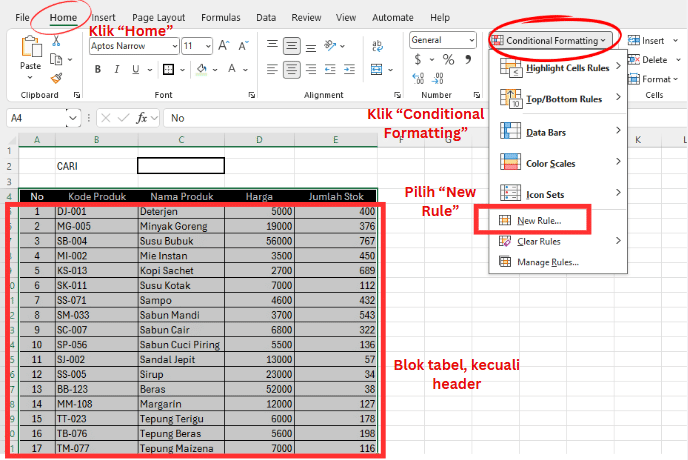Click the Increase Font Size icon
This screenshot has width=688, height=460.
(x=222, y=45)
